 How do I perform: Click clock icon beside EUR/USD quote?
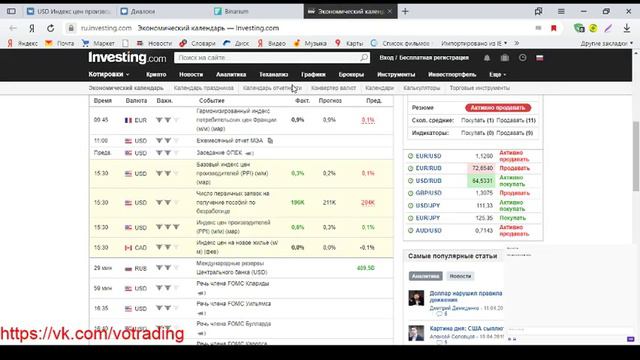411,156
